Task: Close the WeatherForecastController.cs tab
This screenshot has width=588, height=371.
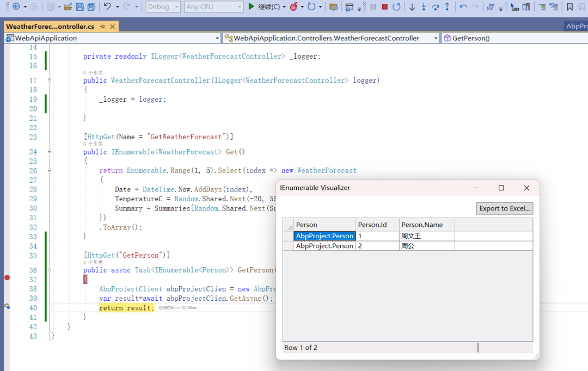Action: (113, 27)
